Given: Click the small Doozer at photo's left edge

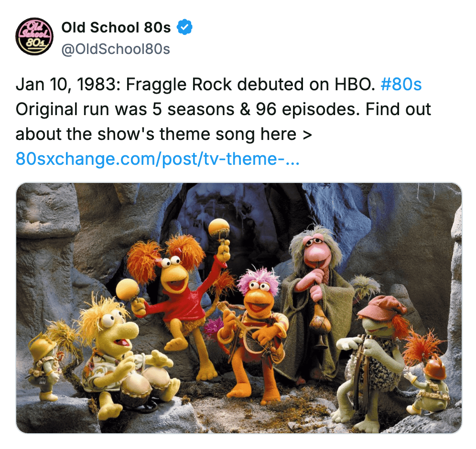Looking at the screenshot, I should (44, 364).
